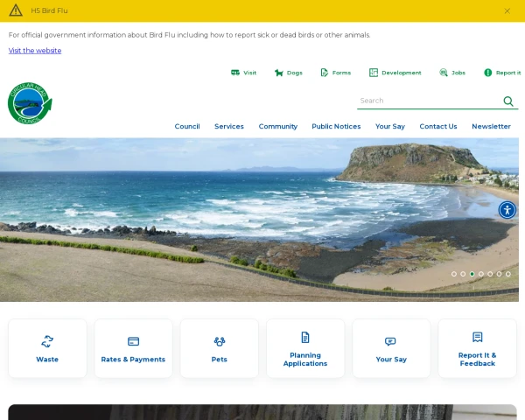The height and width of the screenshot is (420, 525).
Task: Click the Development plan icon
Action: tap(374, 73)
